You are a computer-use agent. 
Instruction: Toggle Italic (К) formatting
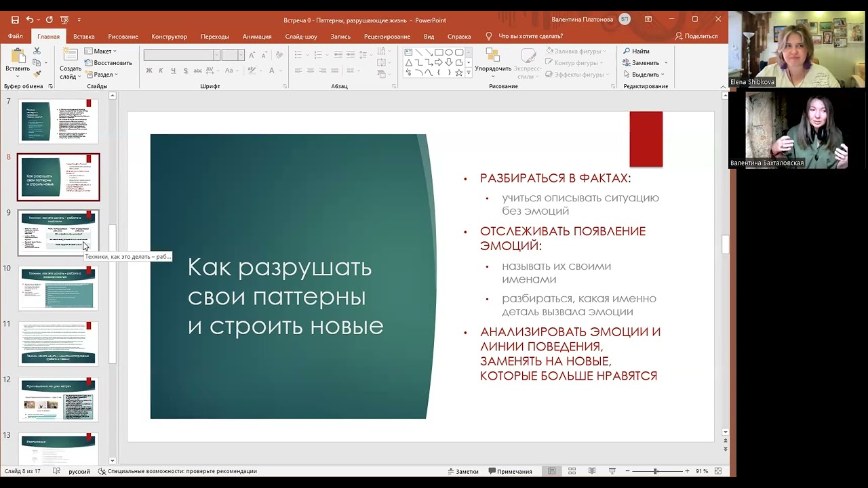[161, 70]
